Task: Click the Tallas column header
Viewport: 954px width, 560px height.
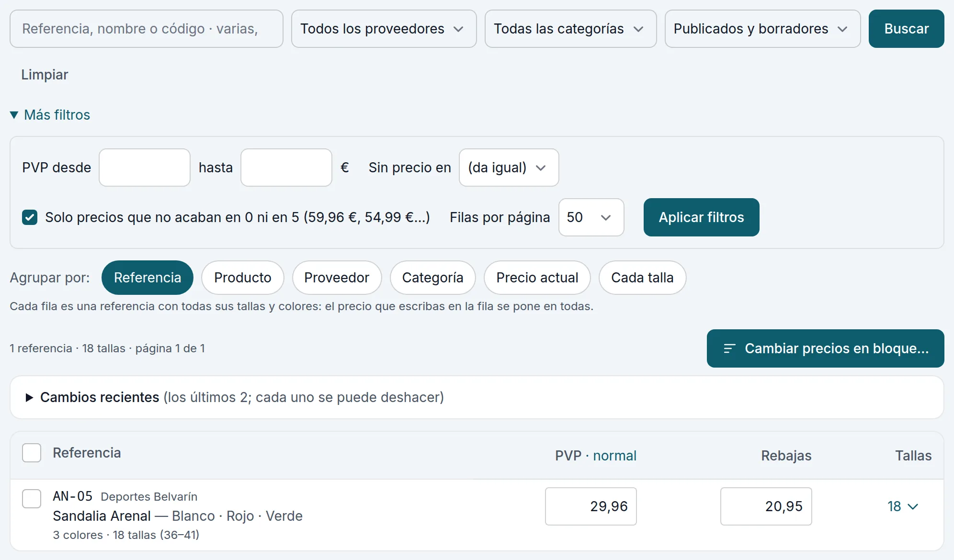Action: click(913, 456)
